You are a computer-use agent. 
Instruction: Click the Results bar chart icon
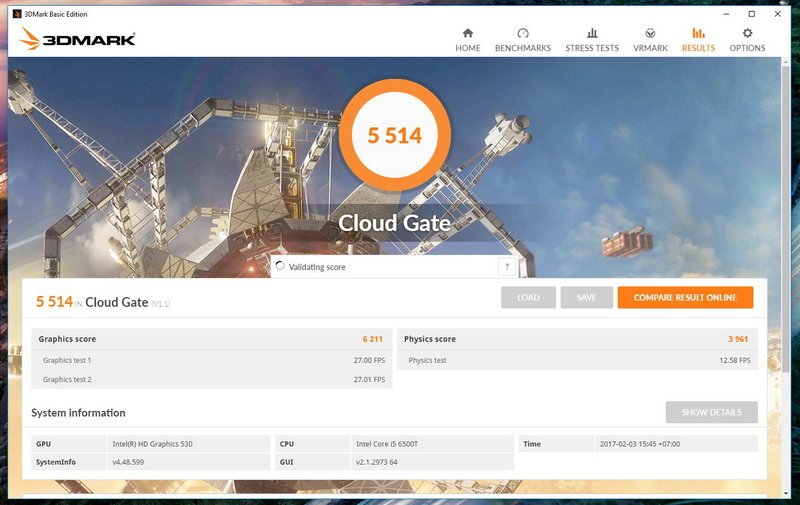698,34
